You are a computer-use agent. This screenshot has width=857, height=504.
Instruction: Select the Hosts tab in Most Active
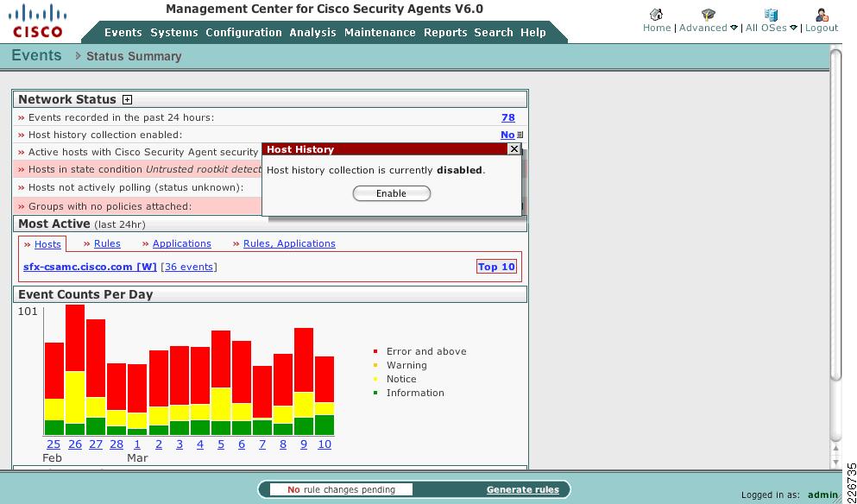pos(47,244)
